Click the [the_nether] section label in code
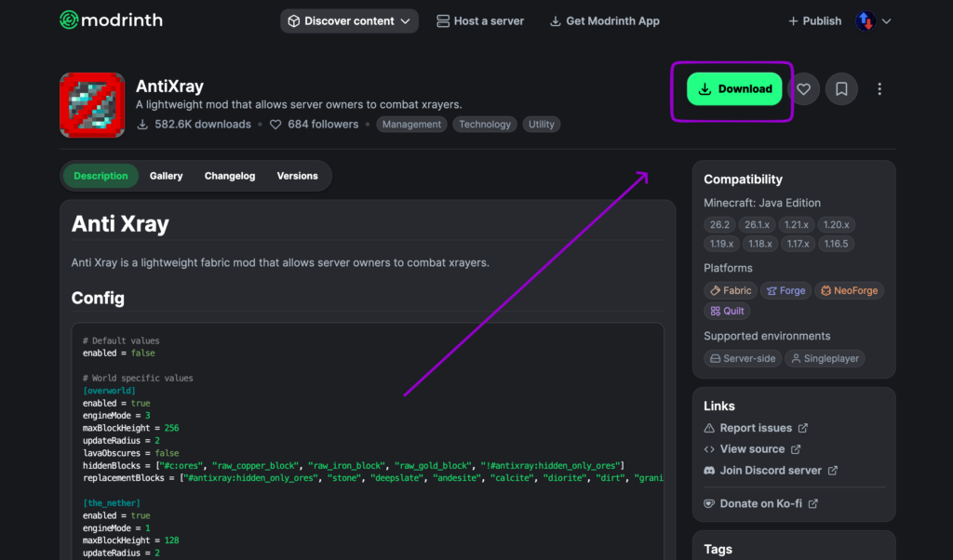The height and width of the screenshot is (560, 953). pyautogui.click(x=112, y=503)
